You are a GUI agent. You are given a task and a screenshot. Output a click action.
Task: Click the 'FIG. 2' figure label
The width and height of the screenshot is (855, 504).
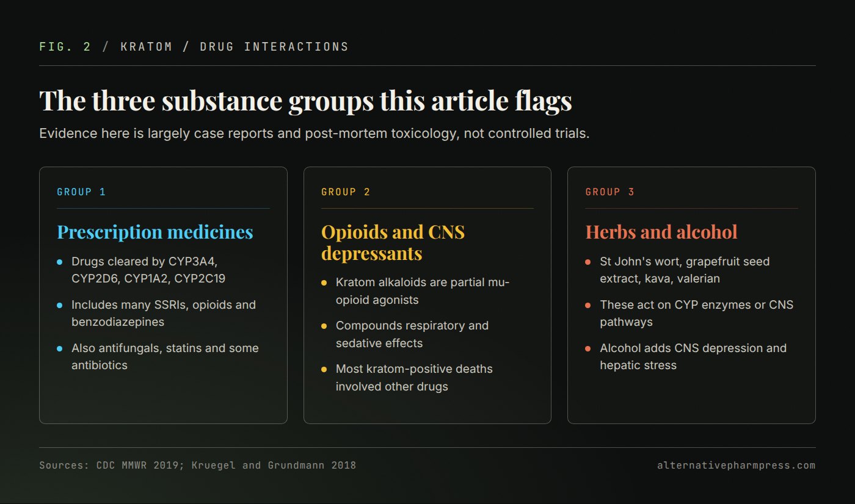[x=65, y=47]
